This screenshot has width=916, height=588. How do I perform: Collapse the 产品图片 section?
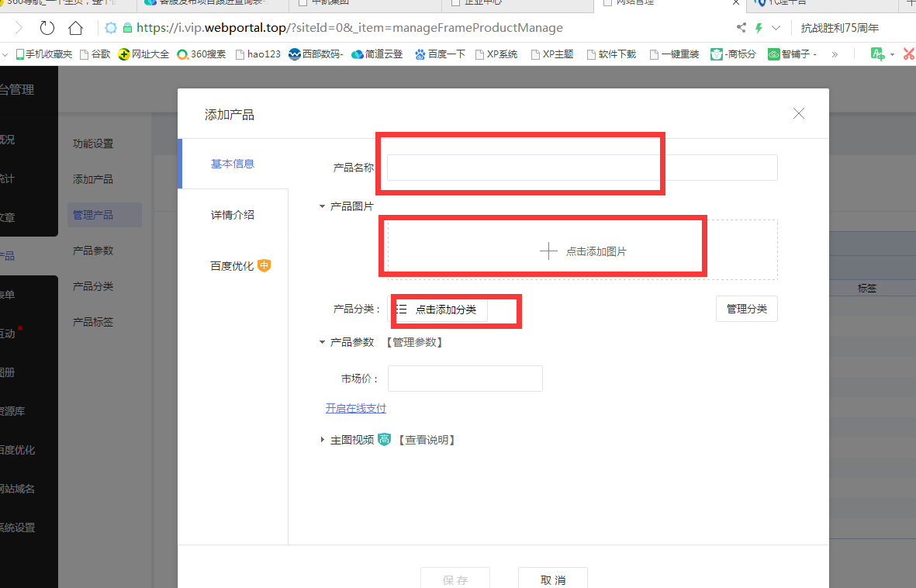coord(323,206)
